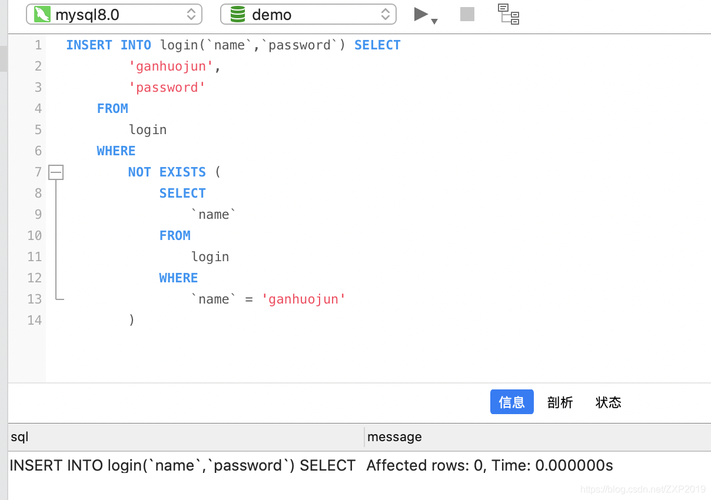Select the INSERT INTO login result row cell
Screen dimensions: 711x500
(182, 466)
